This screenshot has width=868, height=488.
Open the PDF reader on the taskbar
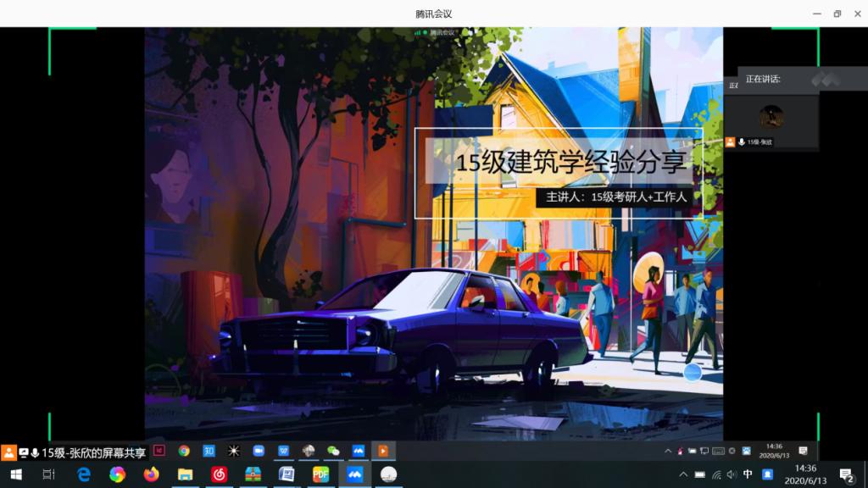[320, 474]
